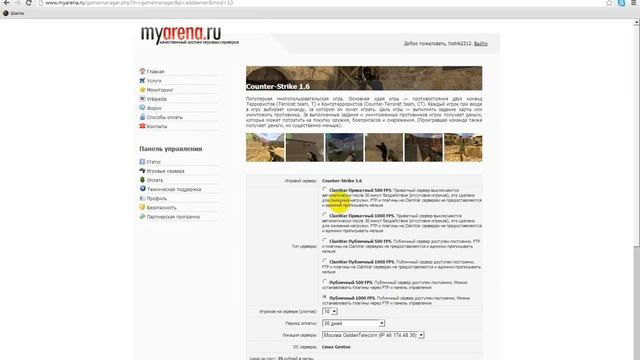Click the browser address bar URL
640x360 pixels.
click(x=139, y=3)
